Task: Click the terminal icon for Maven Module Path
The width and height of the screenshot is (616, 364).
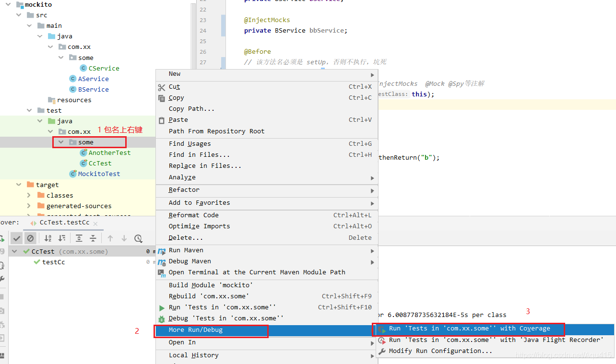Action: tap(161, 272)
